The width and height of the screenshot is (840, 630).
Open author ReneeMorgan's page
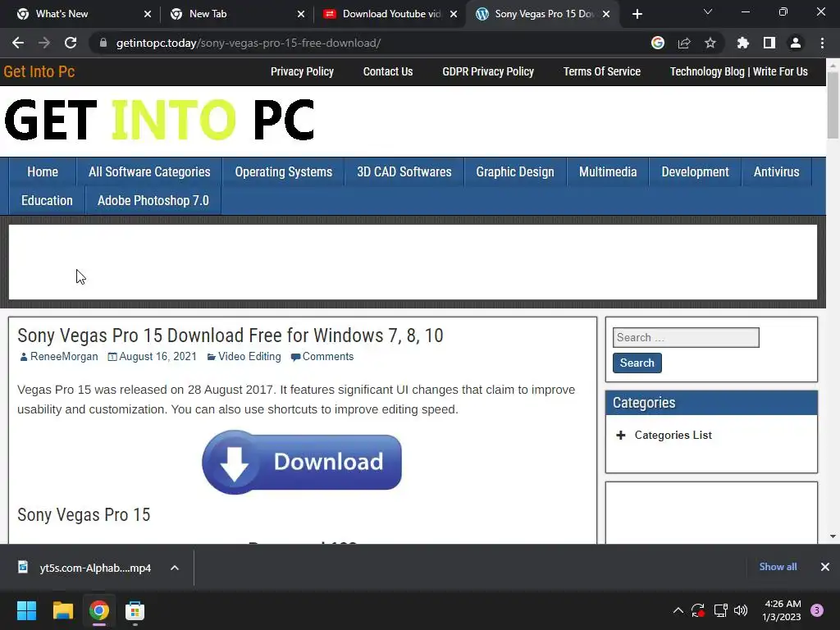tap(64, 357)
